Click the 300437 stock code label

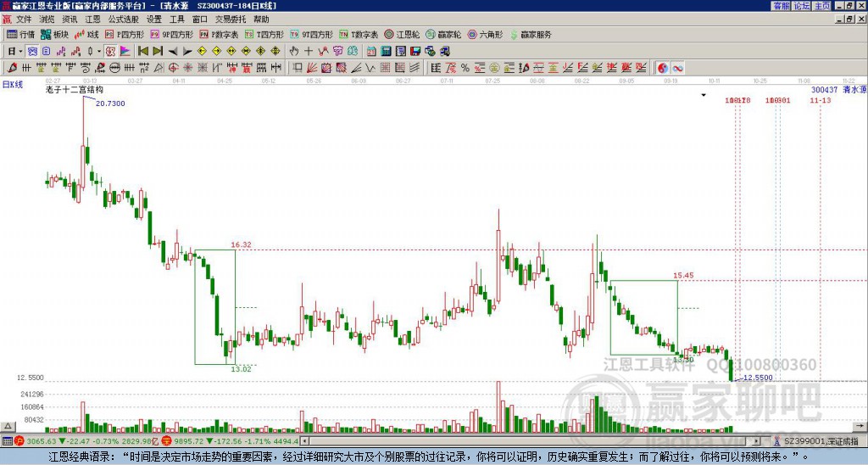tap(824, 90)
